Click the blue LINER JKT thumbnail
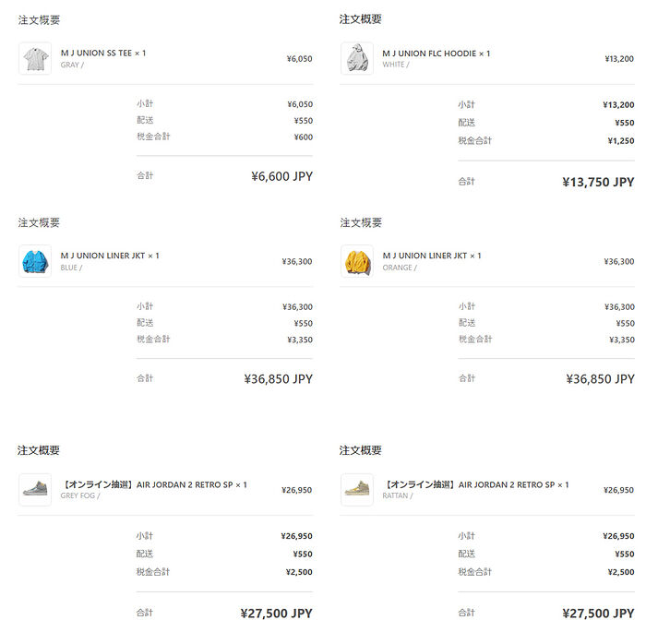Viewport: 646px width, 644px height. click(35, 261)
